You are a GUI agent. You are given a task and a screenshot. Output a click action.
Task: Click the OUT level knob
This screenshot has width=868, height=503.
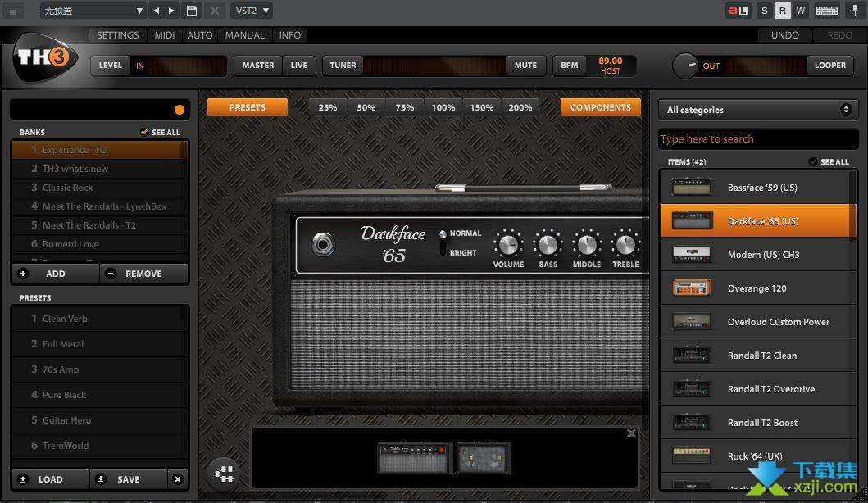(685, 66)
